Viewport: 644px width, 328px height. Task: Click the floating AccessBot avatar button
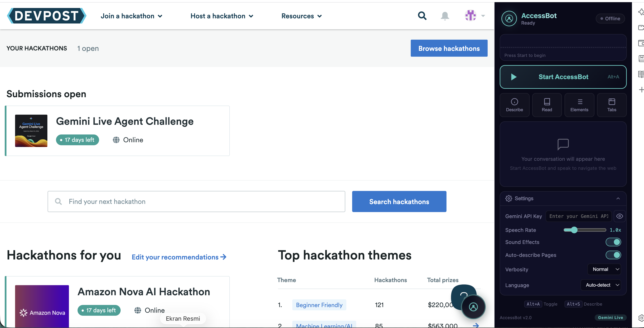click(x=473, y=307)
